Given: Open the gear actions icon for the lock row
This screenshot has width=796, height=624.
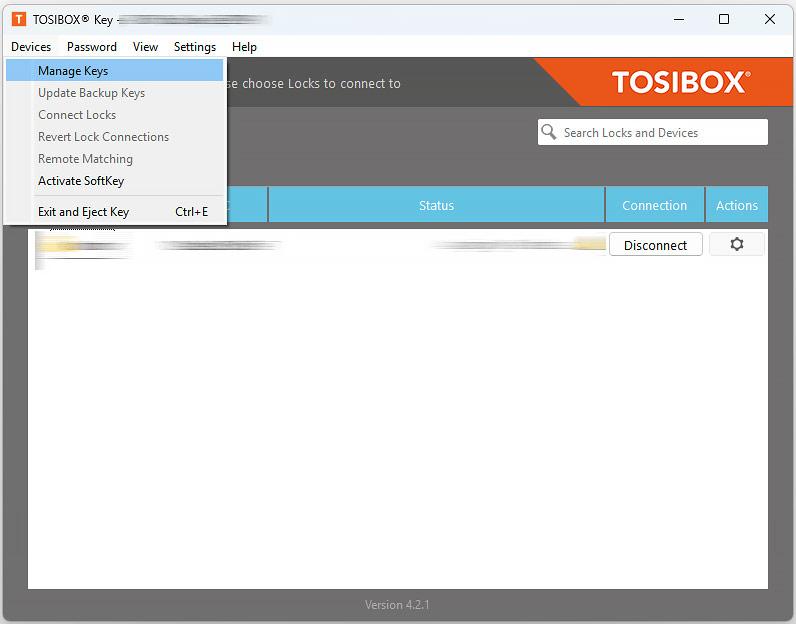Looking at the screenshot, I should [736, 245].
